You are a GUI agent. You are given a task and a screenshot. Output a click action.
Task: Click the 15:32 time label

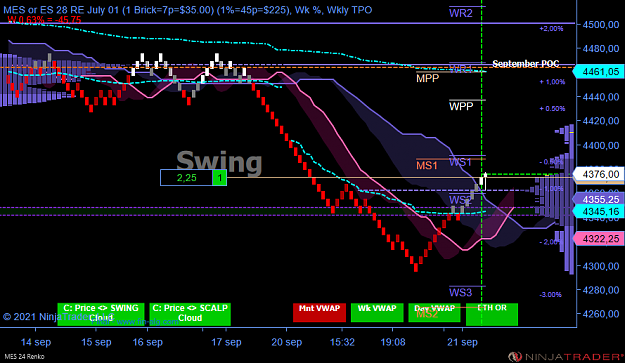coord(342,342)
